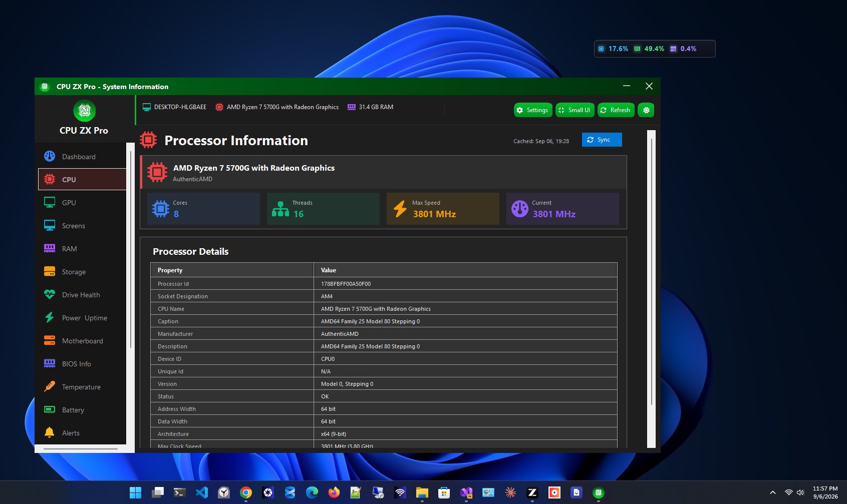Click the Max Speed lightning icon
The width and height of the screenshot is (847, 504).
point(400,208)
